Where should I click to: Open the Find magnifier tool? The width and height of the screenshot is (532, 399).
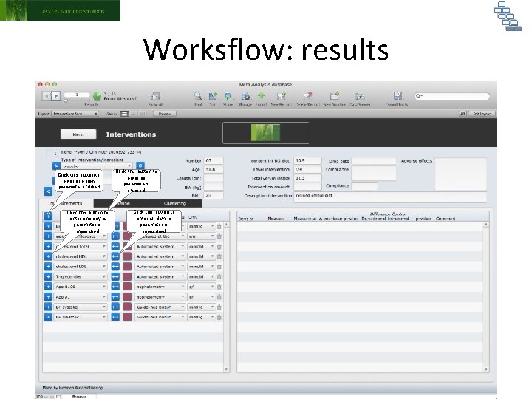(198, 96)
